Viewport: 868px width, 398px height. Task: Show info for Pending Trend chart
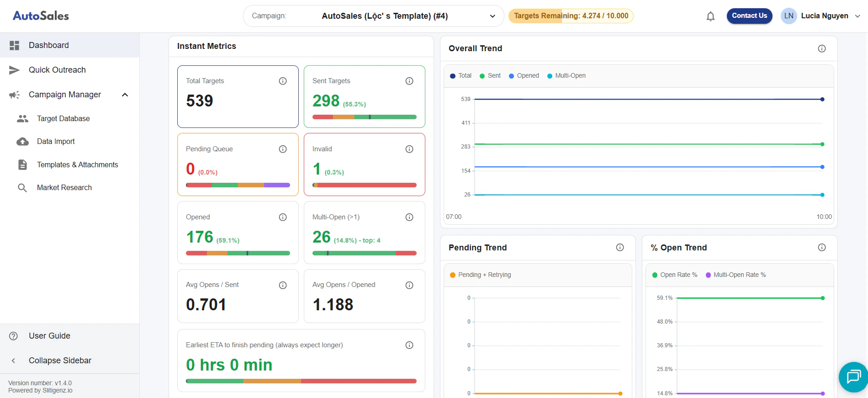tap(620, 247)
